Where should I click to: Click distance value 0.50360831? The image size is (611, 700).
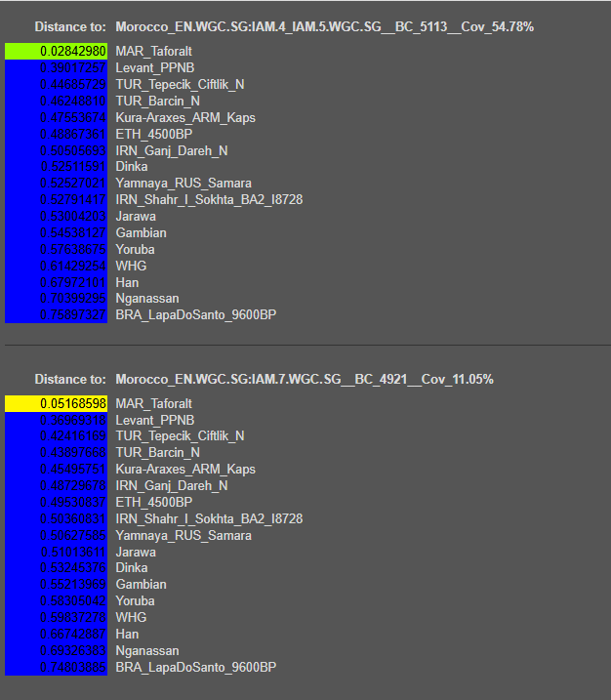point(56,518)
